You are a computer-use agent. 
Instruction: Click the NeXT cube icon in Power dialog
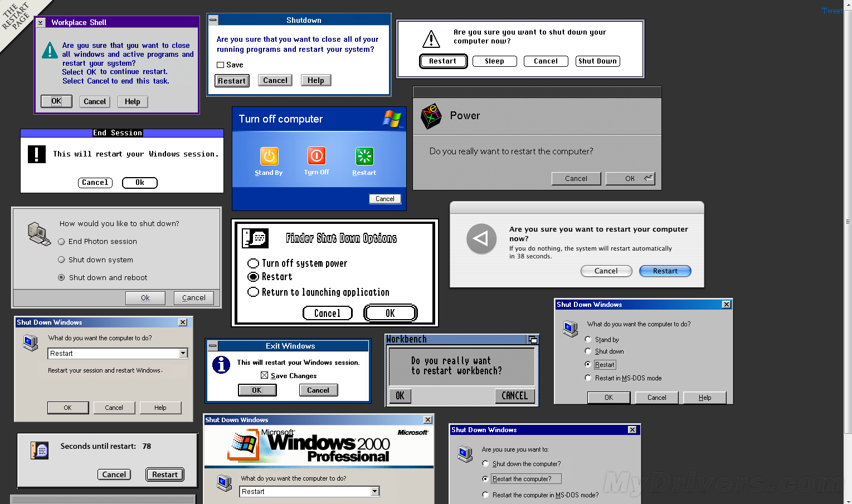click(x=431, y=116)
